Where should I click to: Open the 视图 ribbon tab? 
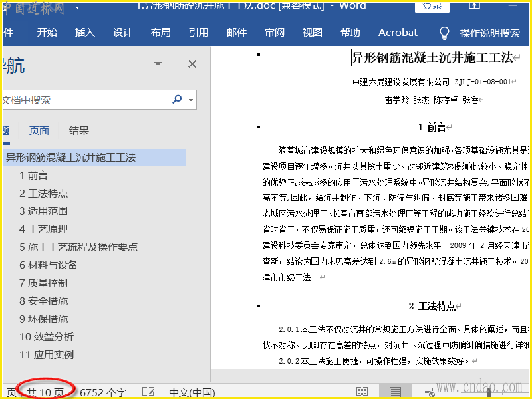pos(312,33)
